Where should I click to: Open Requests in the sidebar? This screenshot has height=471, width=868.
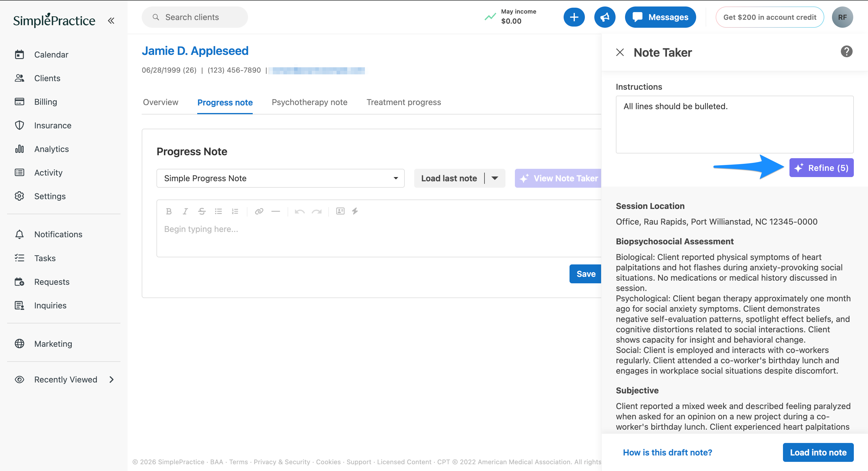pyautogui.click(x=52, y=282)
